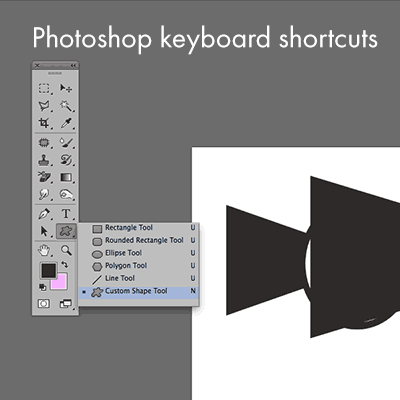Select the Eyedropper tool
Image resolution: width=400 pixels, height=400 pixels.
[66, 123]
